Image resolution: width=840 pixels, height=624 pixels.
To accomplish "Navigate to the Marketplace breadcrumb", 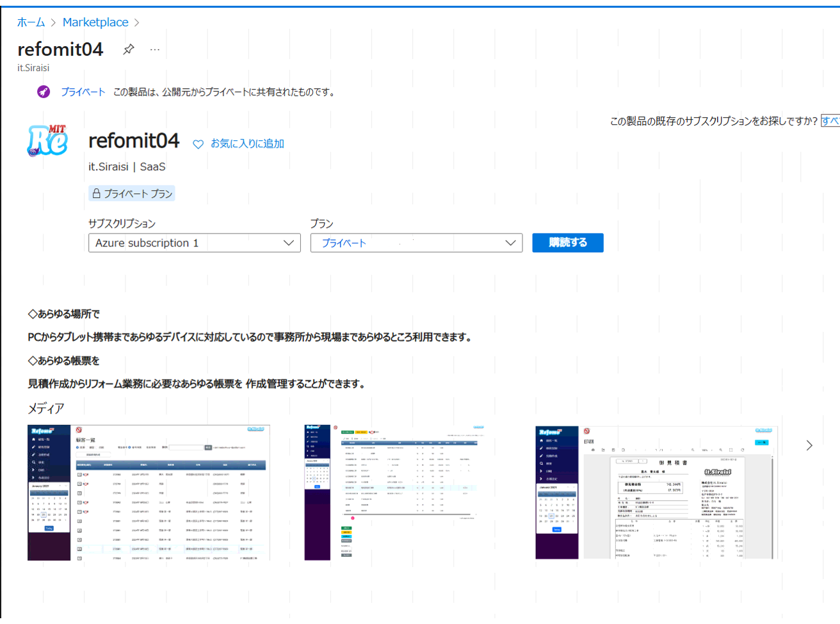I will click(x=95, y=22).
